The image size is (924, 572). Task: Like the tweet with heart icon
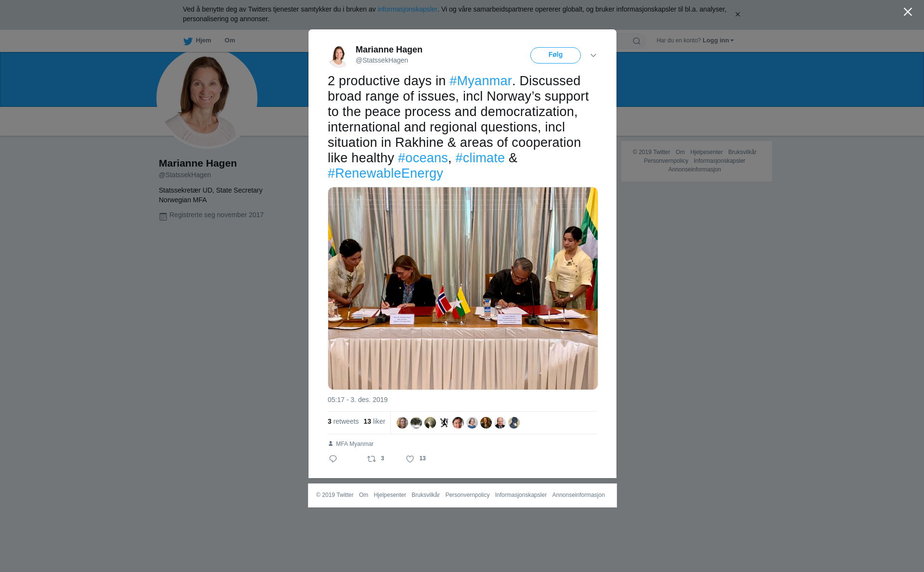(410, 459)
